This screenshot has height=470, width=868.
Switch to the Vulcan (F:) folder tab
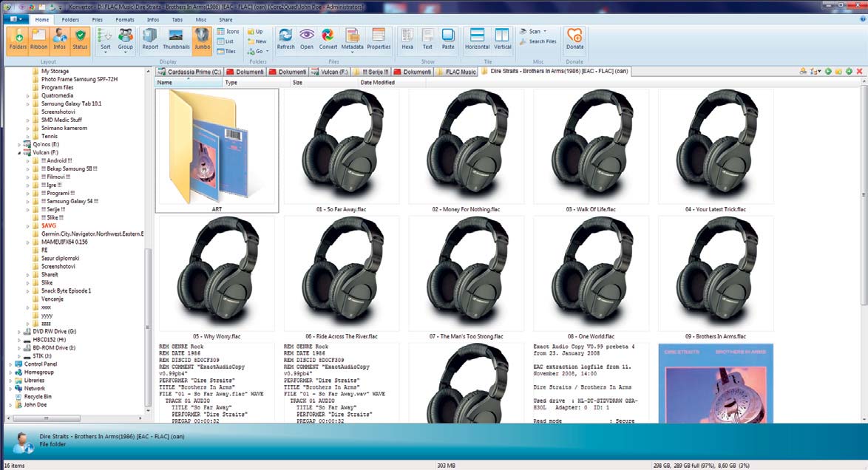(x=329, y=72)
